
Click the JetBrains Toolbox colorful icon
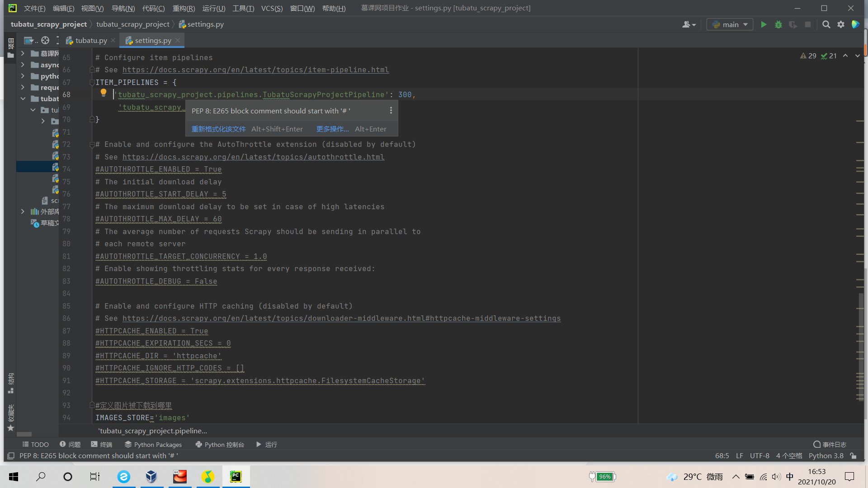coord(855,24)
